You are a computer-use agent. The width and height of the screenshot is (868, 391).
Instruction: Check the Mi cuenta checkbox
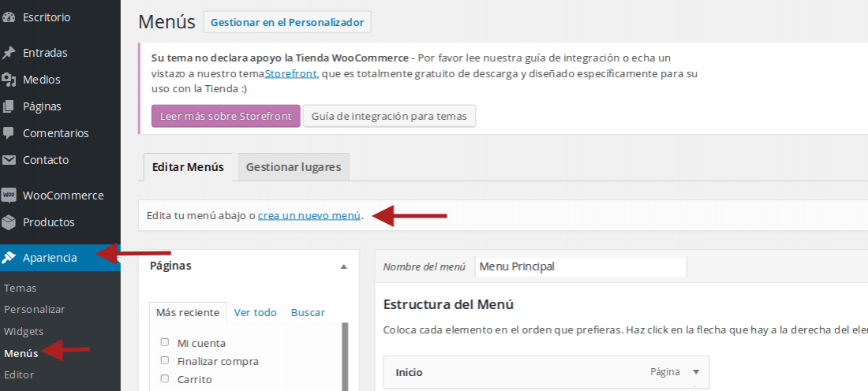164,342
